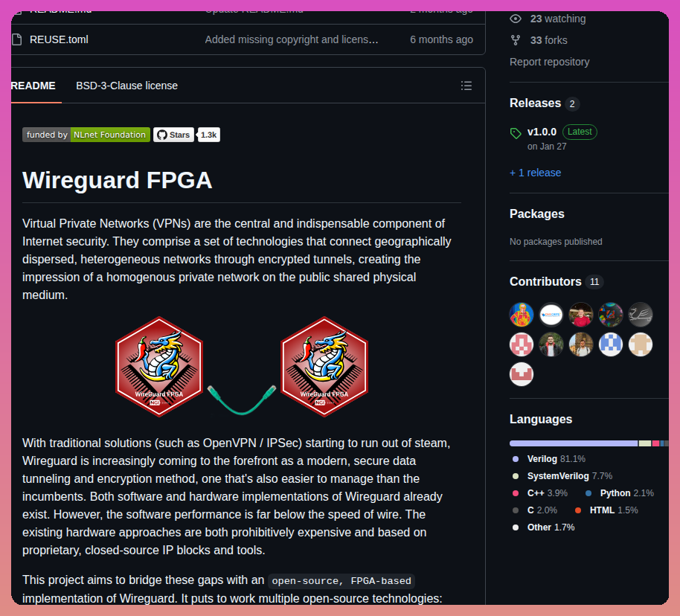The height and width of the screenshot is (616, 680).
Task: Open the beige pixel identicon contributor avatar
Action: coord(641,344)
